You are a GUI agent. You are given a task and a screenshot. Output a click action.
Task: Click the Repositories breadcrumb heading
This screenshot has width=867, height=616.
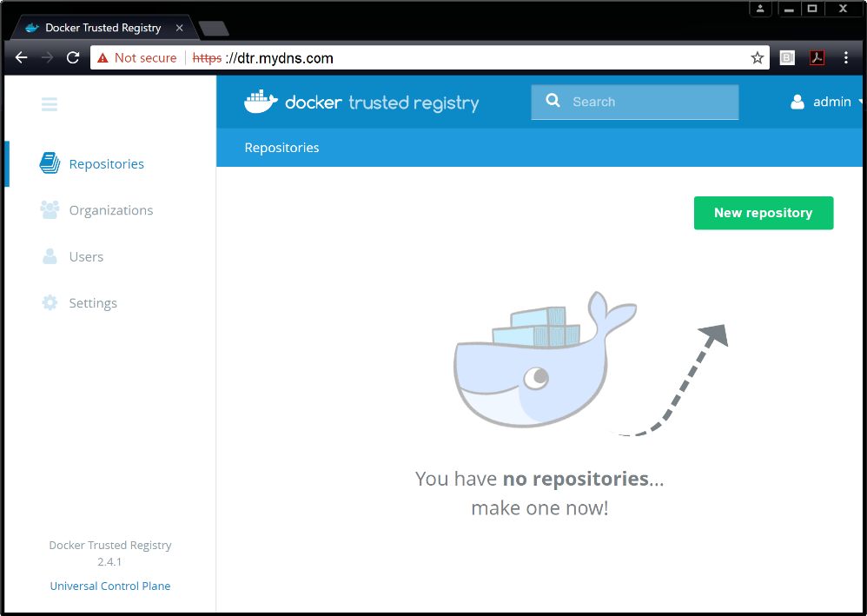(x=281, y=148)
